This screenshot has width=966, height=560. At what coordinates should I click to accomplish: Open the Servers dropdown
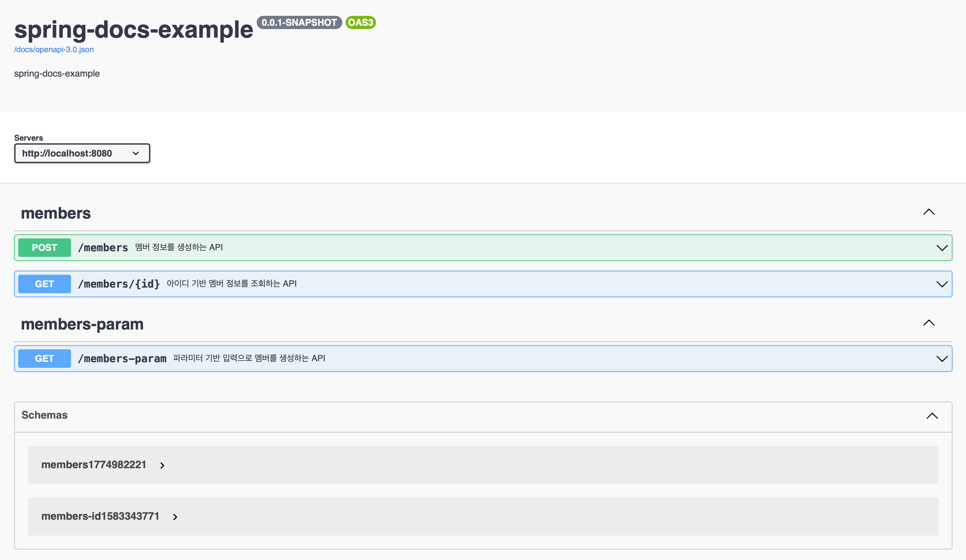pyautogui.click(x=82, y=153)
